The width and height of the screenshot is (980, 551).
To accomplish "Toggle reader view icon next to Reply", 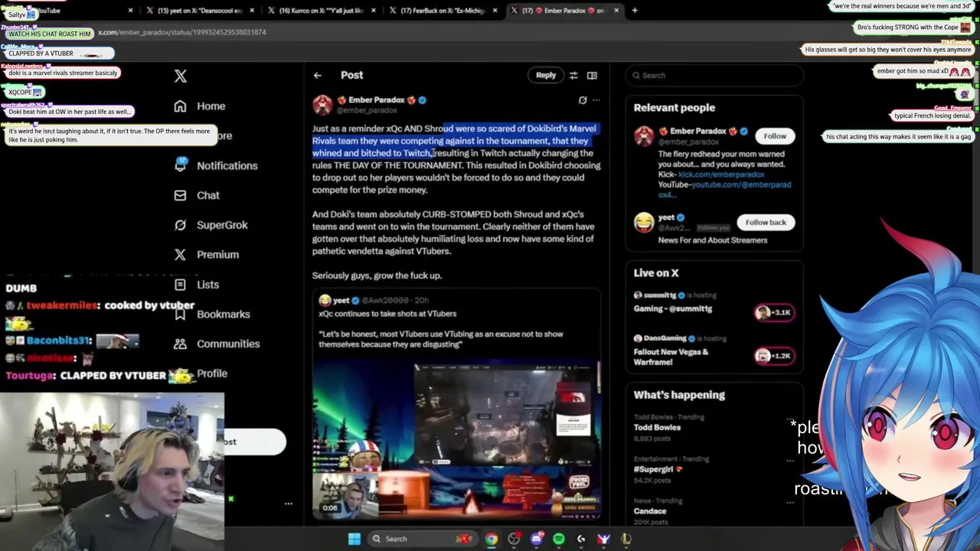I will click(x=592, y=75).
